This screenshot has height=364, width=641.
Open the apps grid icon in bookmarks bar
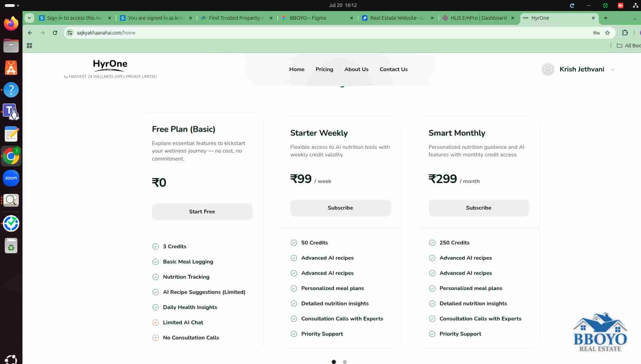click(x=29, y=46)
